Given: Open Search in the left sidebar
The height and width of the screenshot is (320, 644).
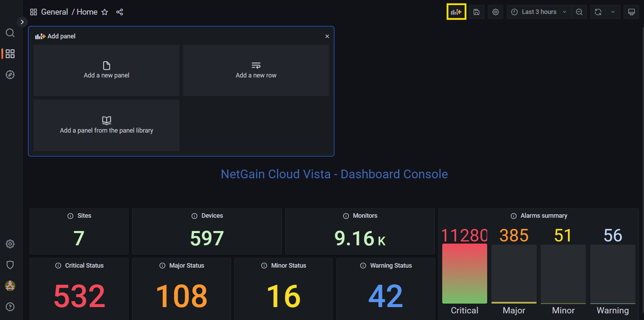Looking at the screenshot, I should pyautogui.click(x=10, y=33).
